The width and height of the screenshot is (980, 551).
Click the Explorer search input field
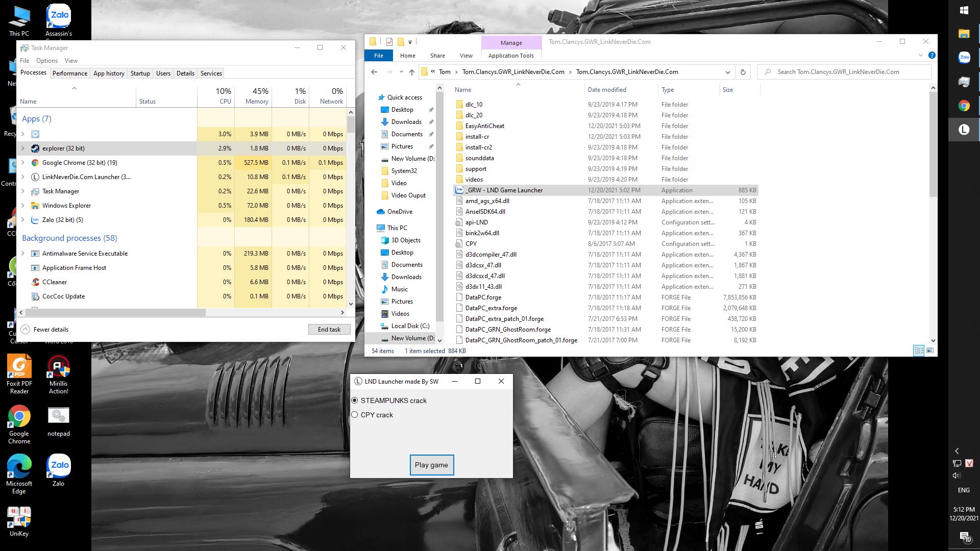coord(847,72)
